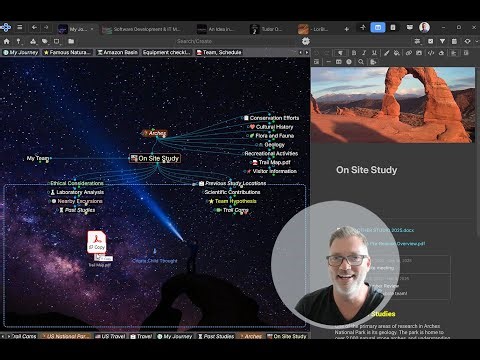Open user account avatar

click(x=424, y=28)
